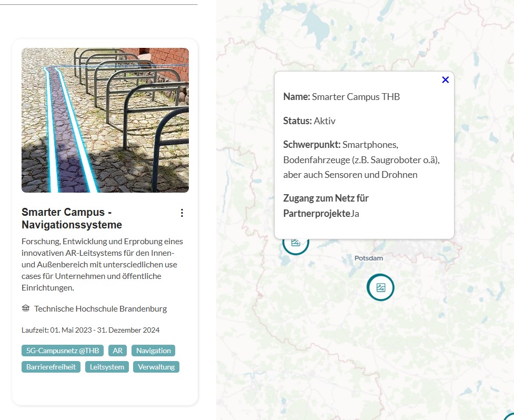Click the Schwerpunkt description in the popup
Image resolution: width=514 pixels, height=420 pixels.
pyautogui.click(x=361, y=159)
